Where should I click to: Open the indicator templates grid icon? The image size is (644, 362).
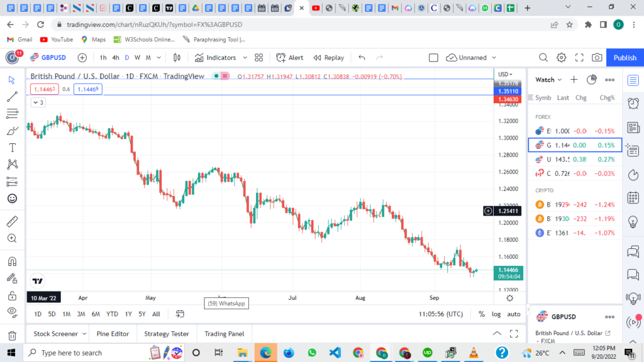point(258,57)
